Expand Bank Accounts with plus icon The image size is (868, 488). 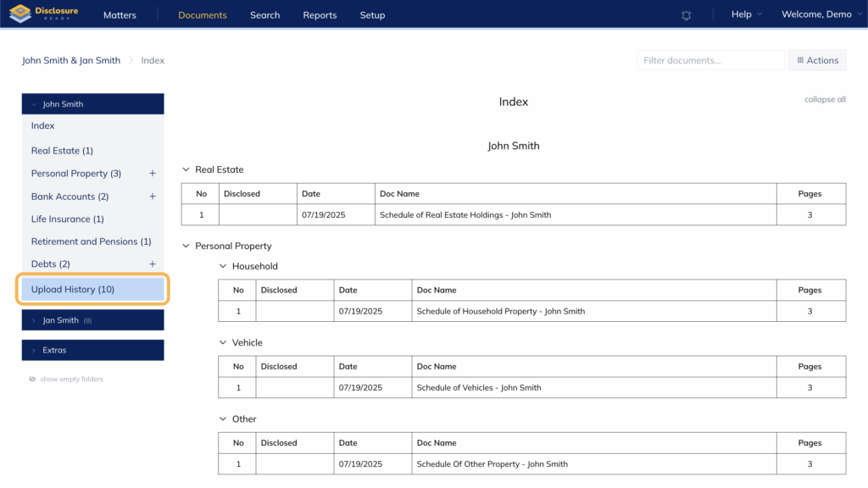pos(153,197)
